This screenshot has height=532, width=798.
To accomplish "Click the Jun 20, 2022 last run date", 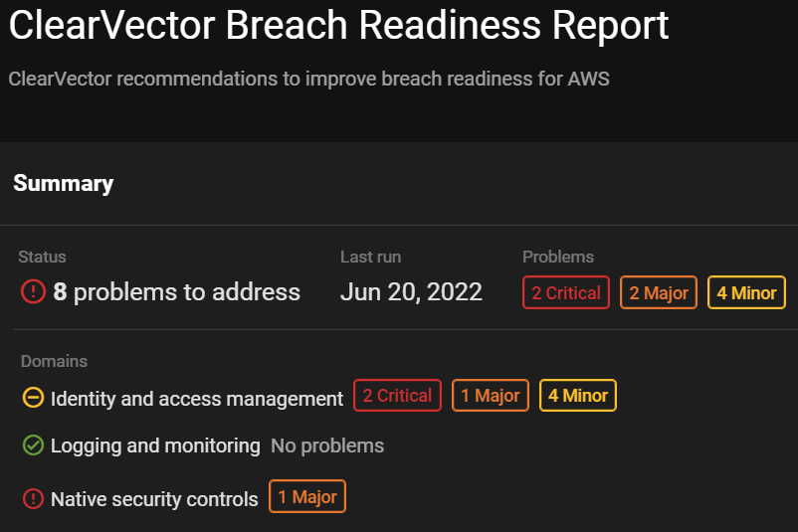I will pyautogui.click(x=411, y=291).
